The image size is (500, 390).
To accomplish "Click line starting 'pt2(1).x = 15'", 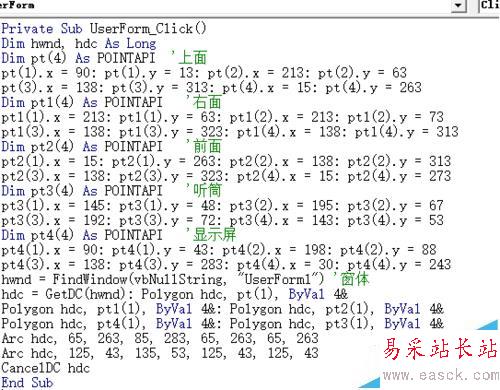I will [x=226, y=161].
